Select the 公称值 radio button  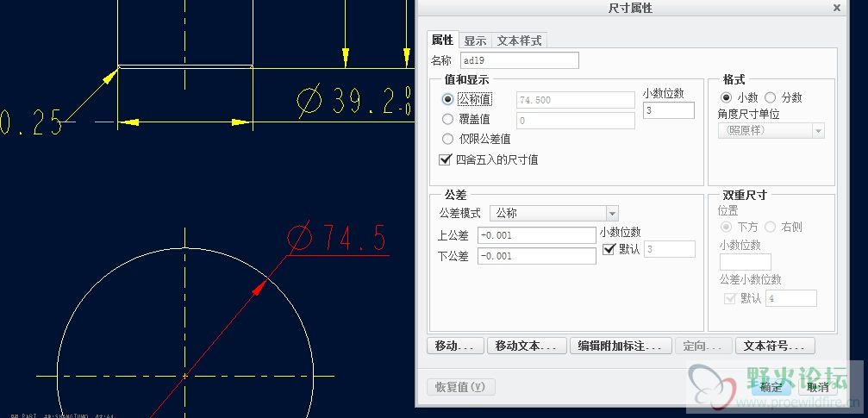click(x=448, y=100)
